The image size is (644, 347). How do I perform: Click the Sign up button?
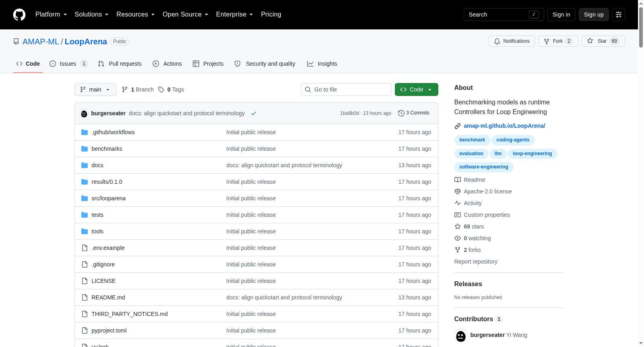pos(594,15)
